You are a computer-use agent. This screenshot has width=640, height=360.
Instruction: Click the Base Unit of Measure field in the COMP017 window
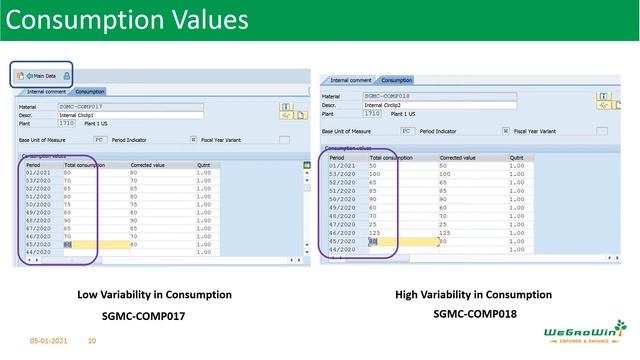tap(100, 140)
